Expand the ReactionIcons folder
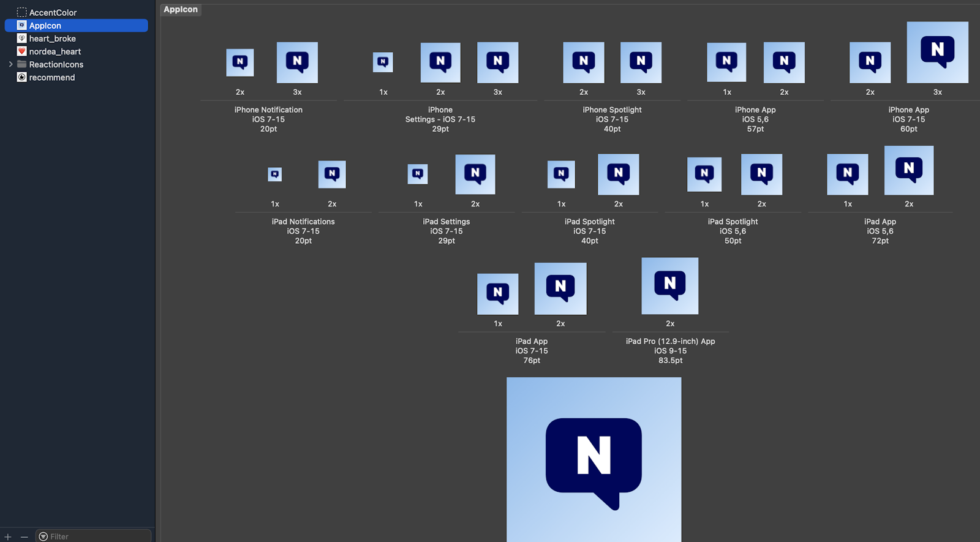The image size is (980, 542). pos(10,64)
